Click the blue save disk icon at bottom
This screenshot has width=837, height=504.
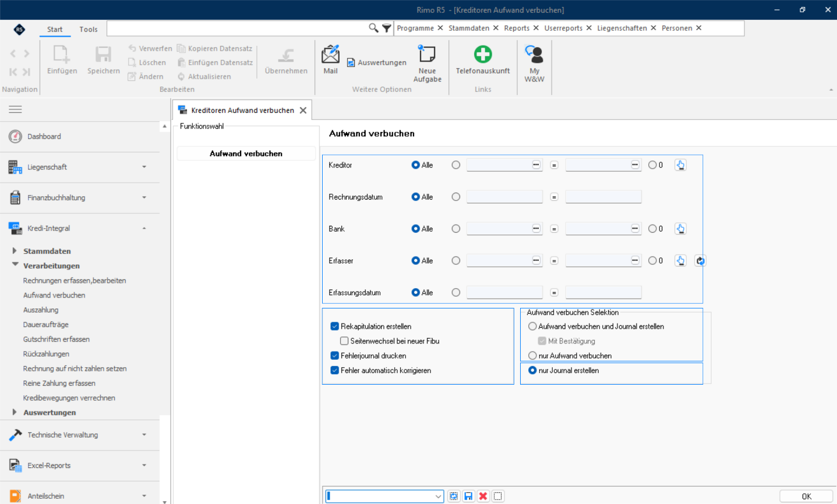[468, 496]
